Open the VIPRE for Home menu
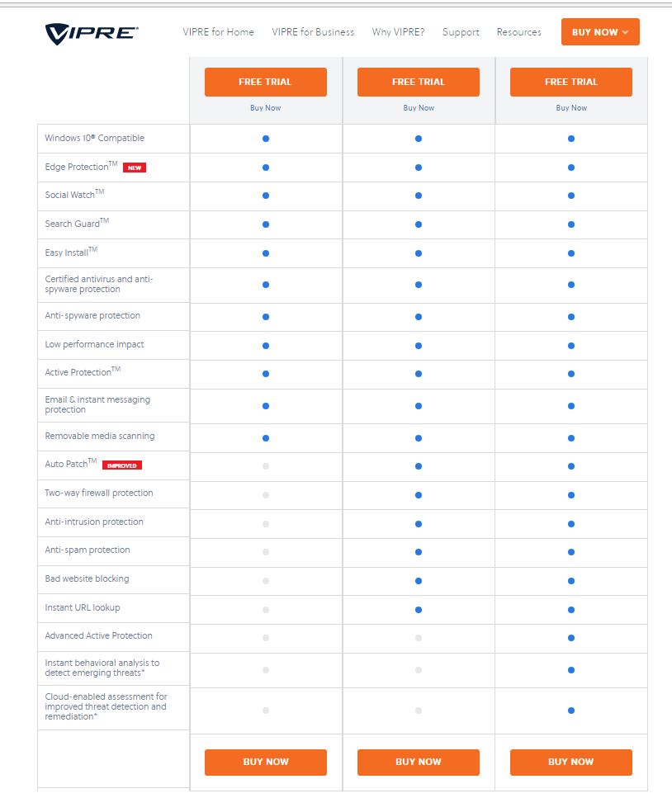 pos(218,32)
